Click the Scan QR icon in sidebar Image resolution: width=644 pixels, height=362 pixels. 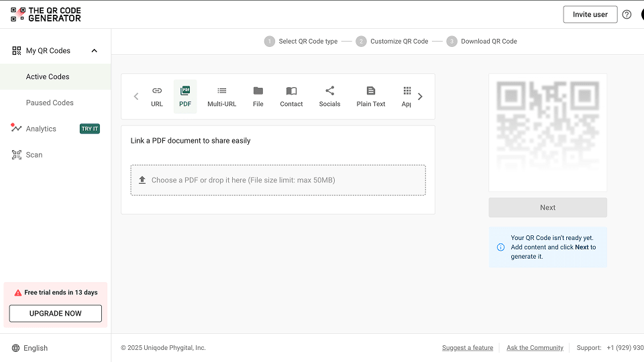[16, 155]
